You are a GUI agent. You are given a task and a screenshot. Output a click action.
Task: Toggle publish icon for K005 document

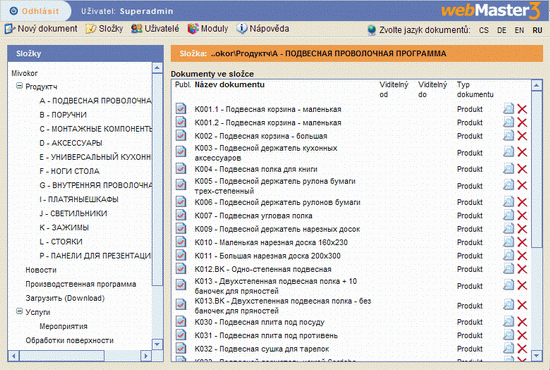[x=181, y=185]
